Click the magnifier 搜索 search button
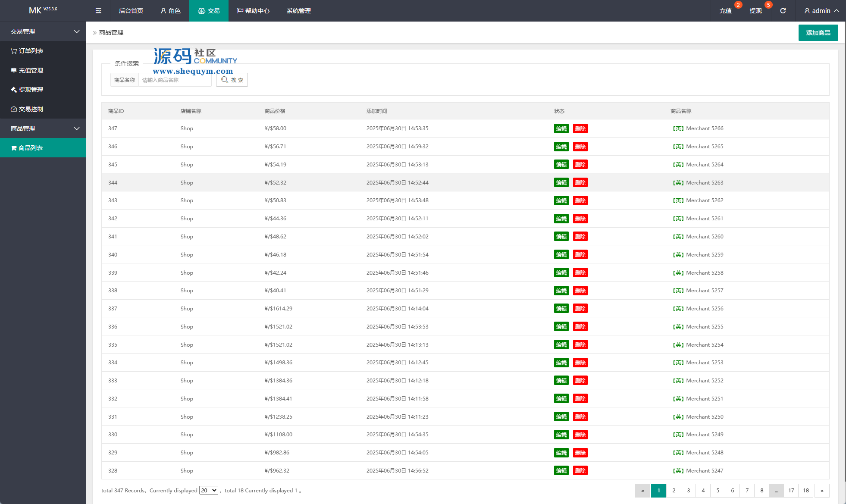 click(232, 80)
